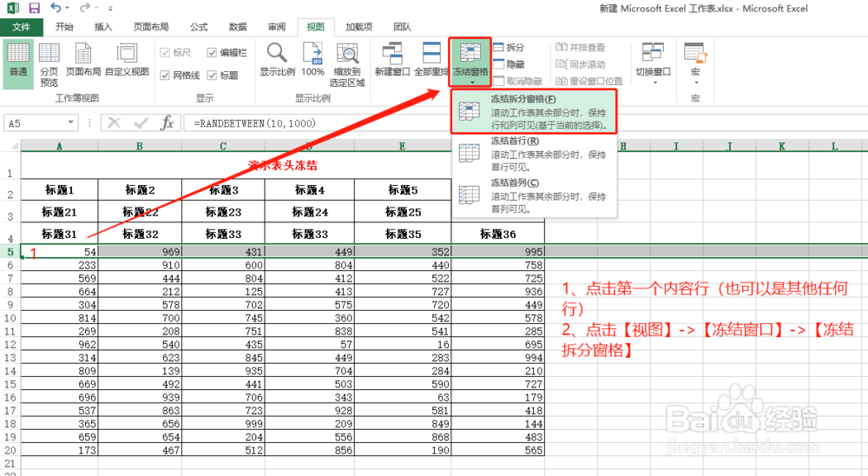Viewport: 868px width, 476px height.
Task: Click 缩放到选定区域 zoom to selection
Action: click(x=347, y=64)
